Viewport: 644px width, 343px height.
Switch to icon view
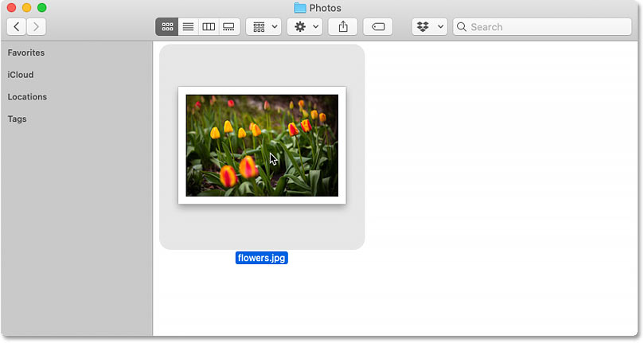(167, 27)
